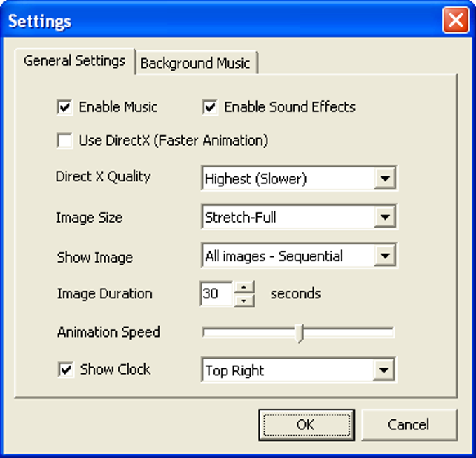Open Direct X Quality dropdown arrow
The image size is (476, 458).
click(385, 179)
